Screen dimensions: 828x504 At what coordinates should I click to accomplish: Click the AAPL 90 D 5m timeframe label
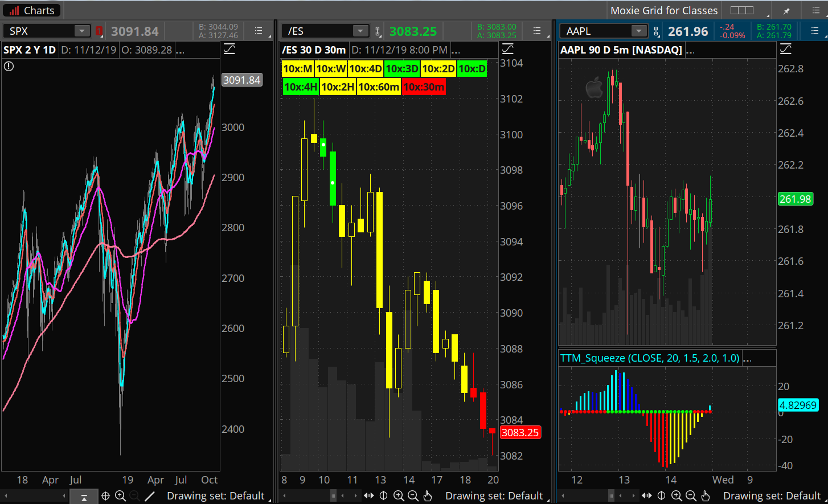pyautogui.click(x=621, y=50)
